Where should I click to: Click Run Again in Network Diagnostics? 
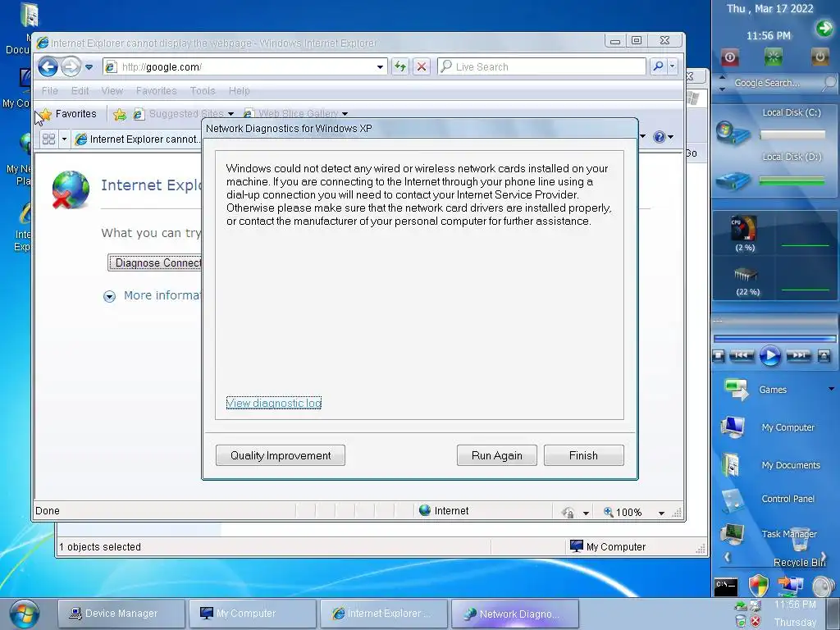tap(496, 455)
